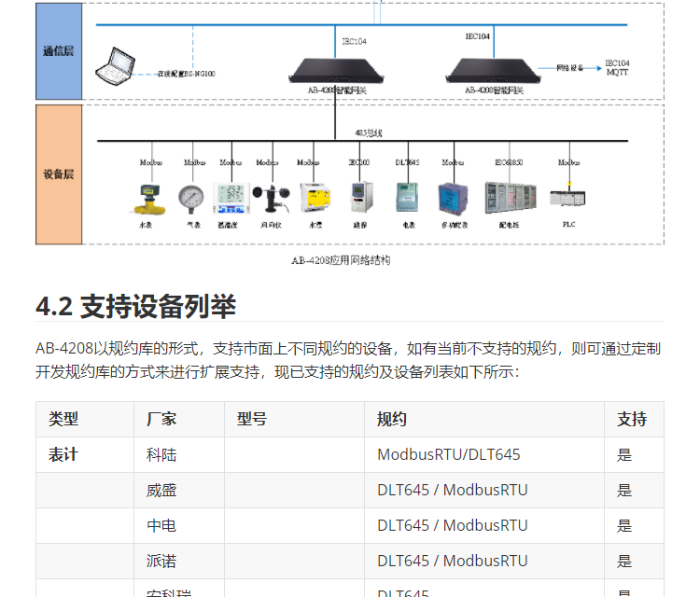
Task: Click the blue arrow pointing to IEC104 MQTT
Action: click(x=569, y=68)
